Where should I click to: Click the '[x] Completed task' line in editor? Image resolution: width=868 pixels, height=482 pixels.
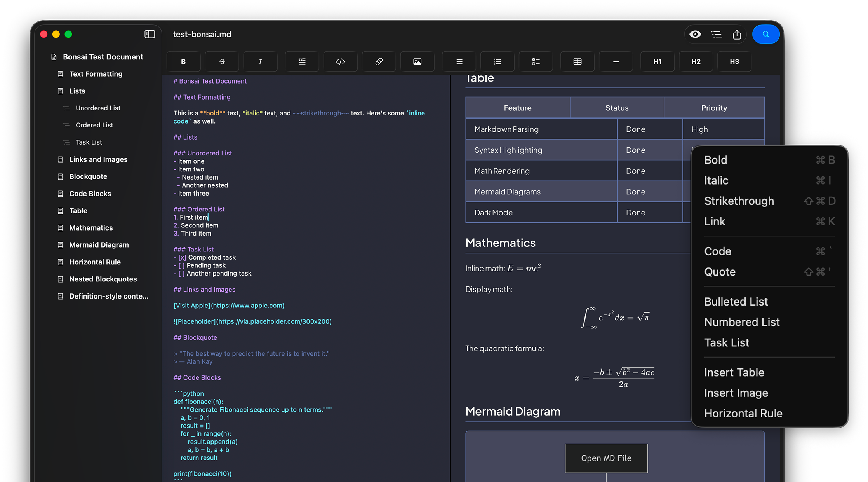click(204, 257)
